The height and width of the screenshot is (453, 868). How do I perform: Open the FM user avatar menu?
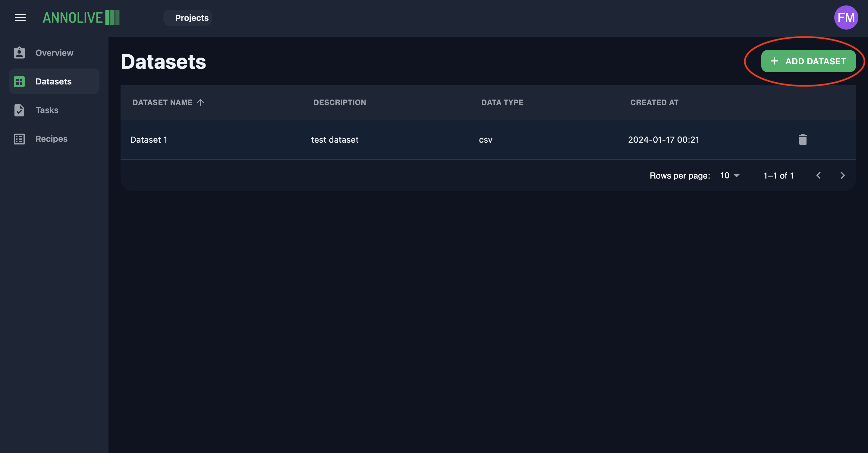(846, 17)
